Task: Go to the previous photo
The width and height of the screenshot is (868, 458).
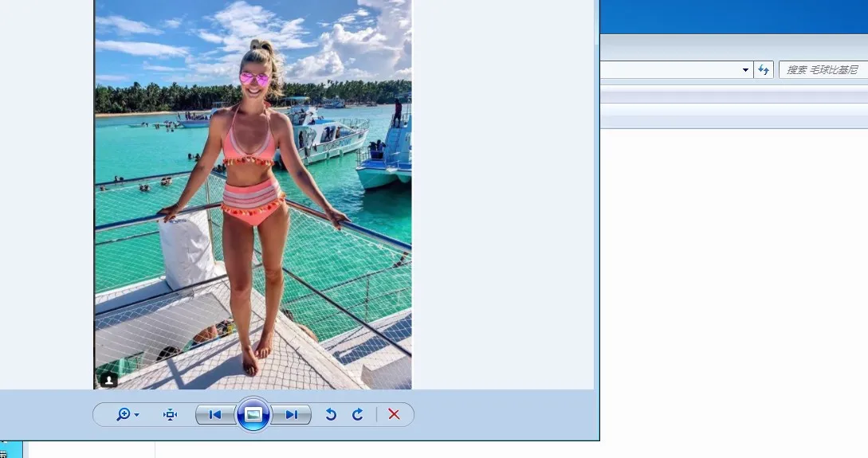Action: pyautogui.click(x=215, y=414)
